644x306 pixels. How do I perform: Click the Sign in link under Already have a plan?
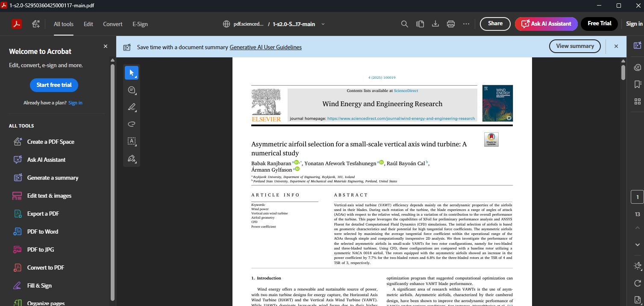(75, 103)
